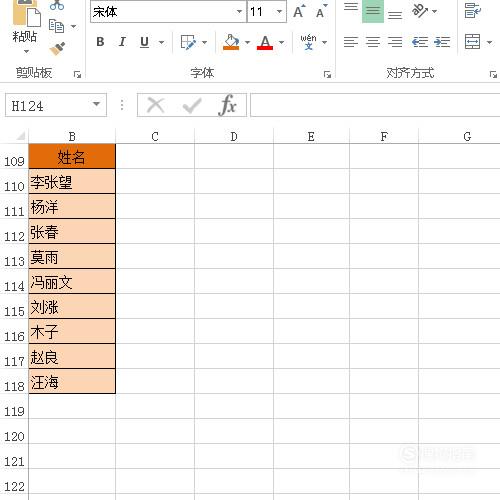
Task: Apply the orange fill color bucket
Action: click(x=231, y=42)
